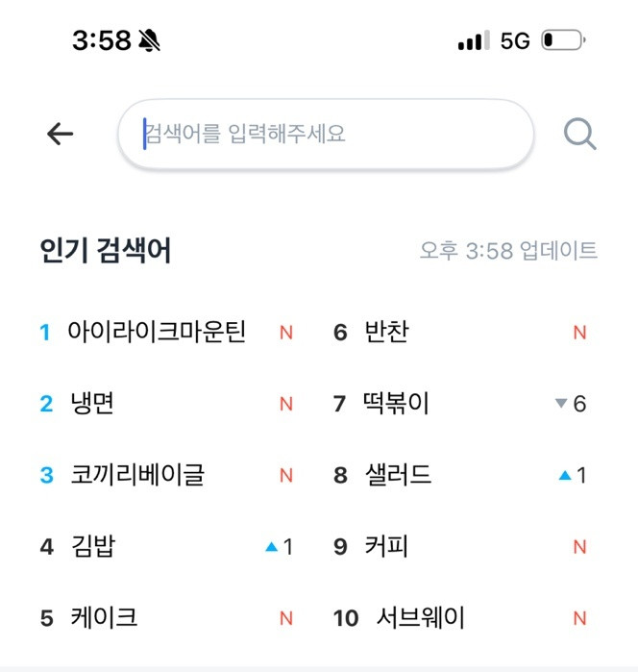The image size is (638, 672).
Task: Tap the silent mode bell icon
Action: 150,40
